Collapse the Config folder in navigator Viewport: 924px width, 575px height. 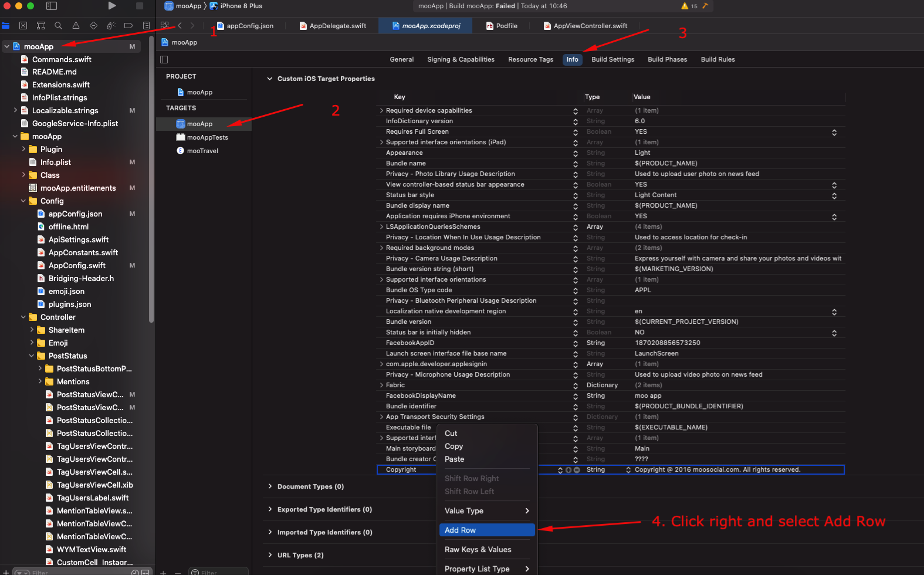point(23,201)
